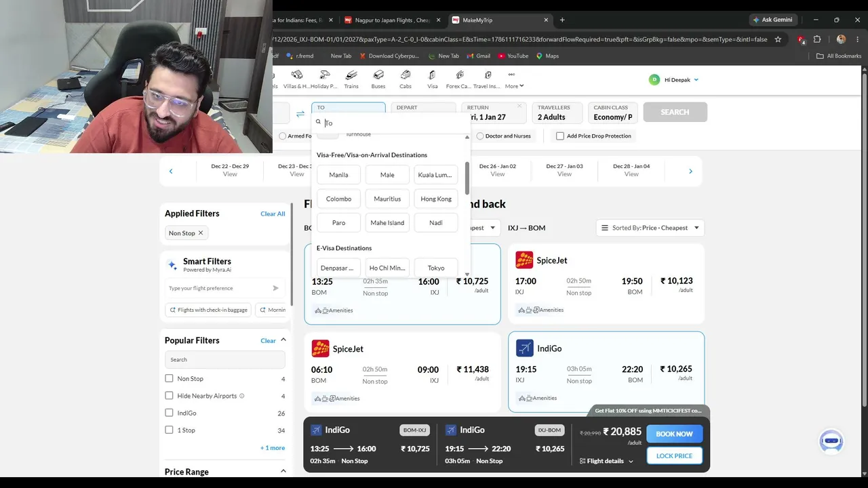Choose the Hong Kong destination chip
This screenshot has width=868, height=488.
click(x=436, y=199)
